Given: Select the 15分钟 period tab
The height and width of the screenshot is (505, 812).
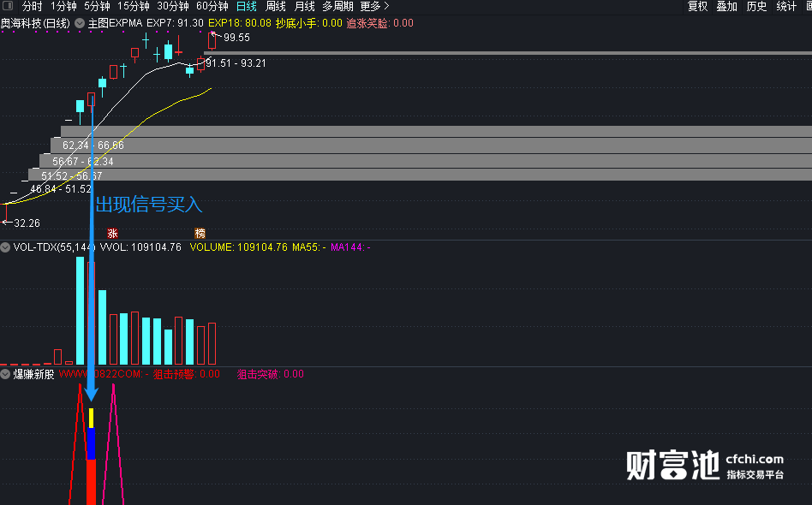Looking at the screenshot, I should click(x=133, y=6).
